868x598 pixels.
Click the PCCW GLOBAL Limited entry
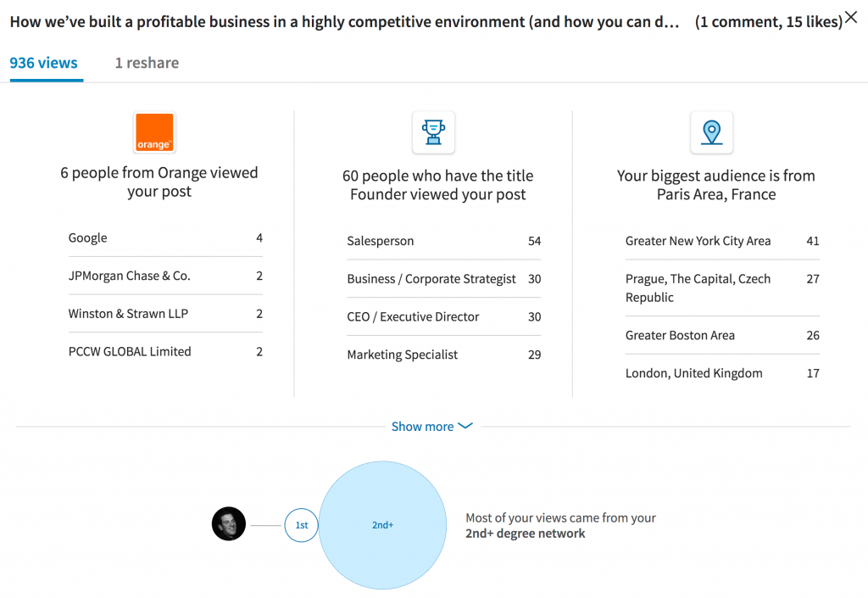(165, 351)
